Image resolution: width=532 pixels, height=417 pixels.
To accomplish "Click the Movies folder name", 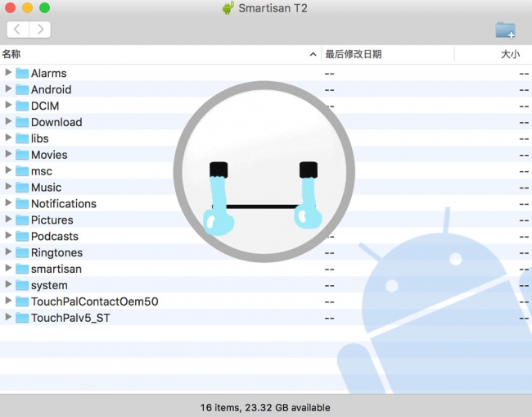I will coord(49,155).
